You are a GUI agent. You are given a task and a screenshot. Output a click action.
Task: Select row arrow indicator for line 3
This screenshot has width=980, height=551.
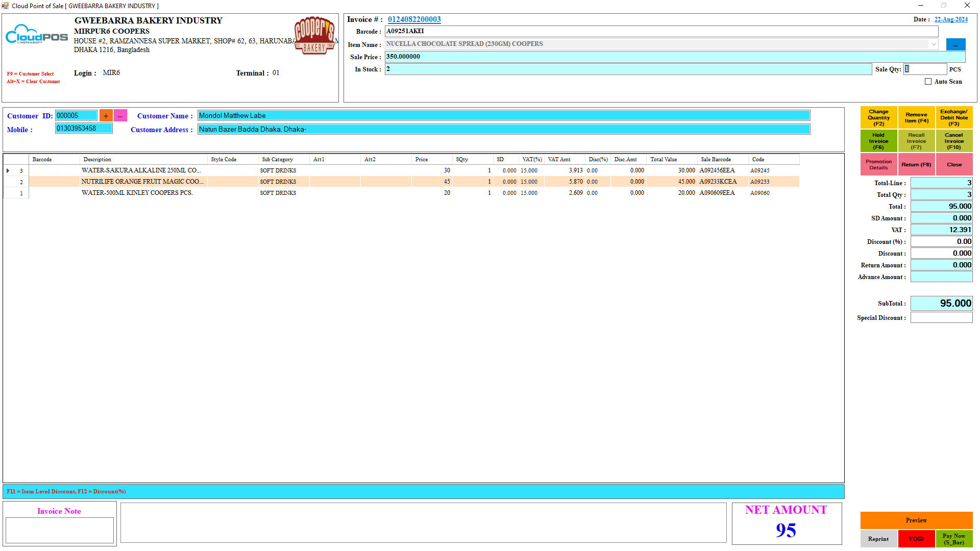click(8, 170)
